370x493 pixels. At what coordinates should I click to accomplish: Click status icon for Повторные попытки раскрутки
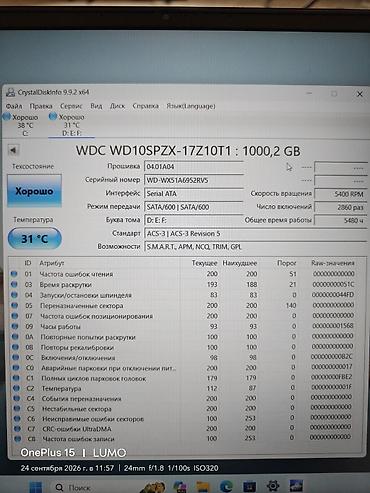point(15,337)
